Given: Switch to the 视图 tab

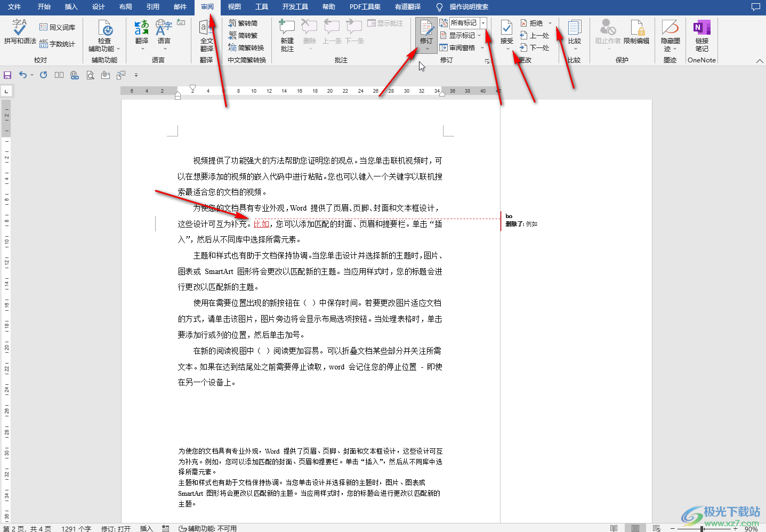Looking at the screenshot, I should [234, 7].
